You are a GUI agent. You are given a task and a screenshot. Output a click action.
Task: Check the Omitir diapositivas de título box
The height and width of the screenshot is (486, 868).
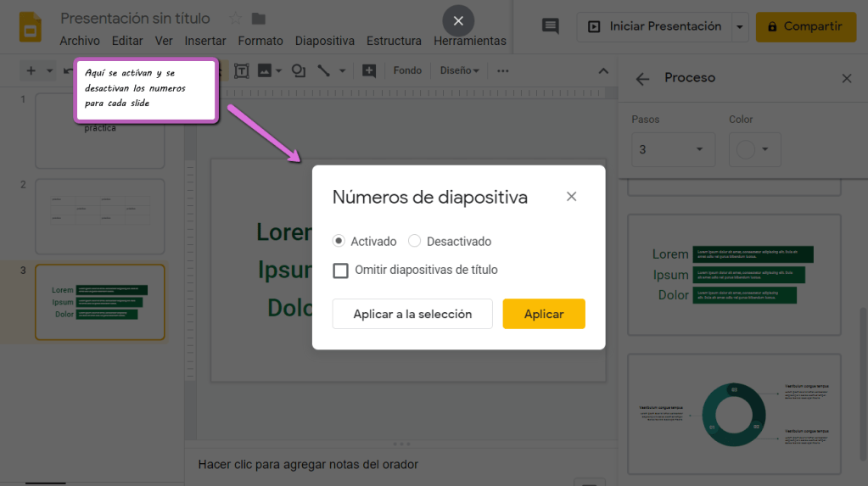click(340, 271)
